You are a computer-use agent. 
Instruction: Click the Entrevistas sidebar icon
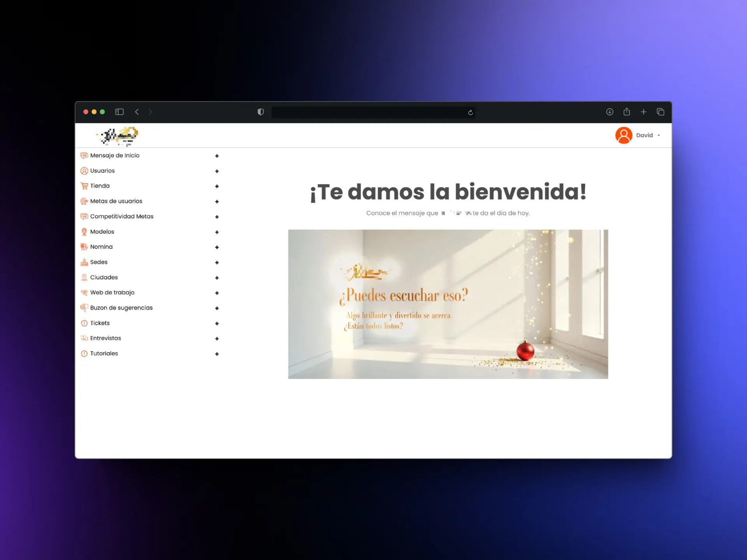84,338
